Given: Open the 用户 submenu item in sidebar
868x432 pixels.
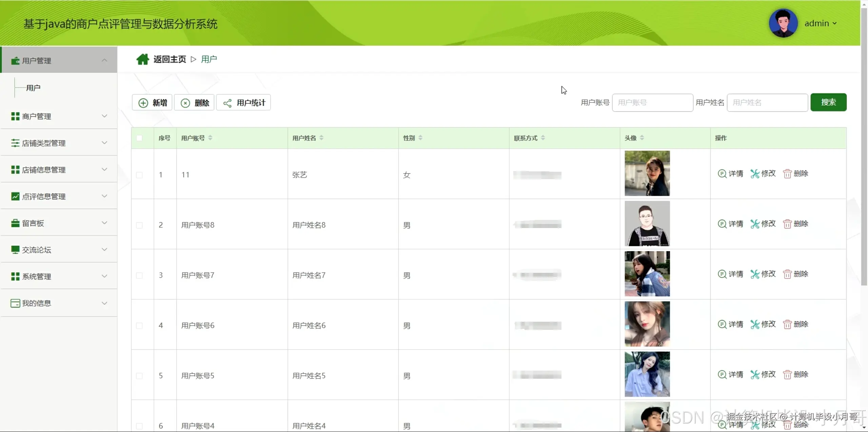Looking at the screenshot, I should click(33, 88).
